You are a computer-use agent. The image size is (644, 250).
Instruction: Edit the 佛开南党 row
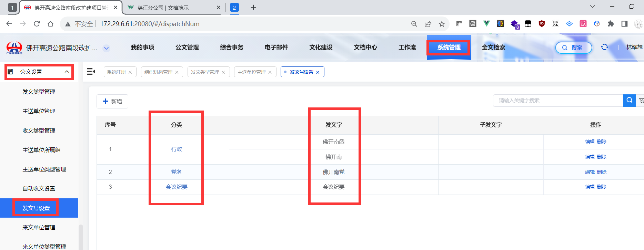(590, 172)
